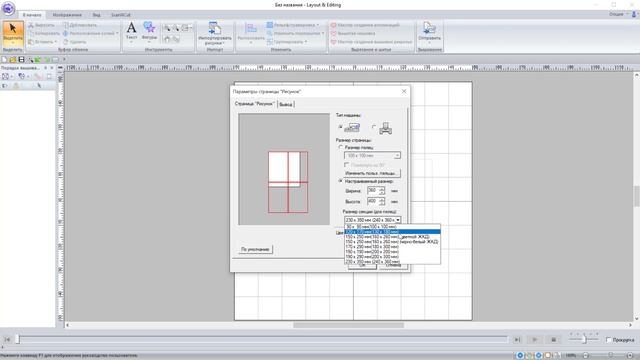
Task: Expand Группировать dropdown
Action: (x=306, y=42)
